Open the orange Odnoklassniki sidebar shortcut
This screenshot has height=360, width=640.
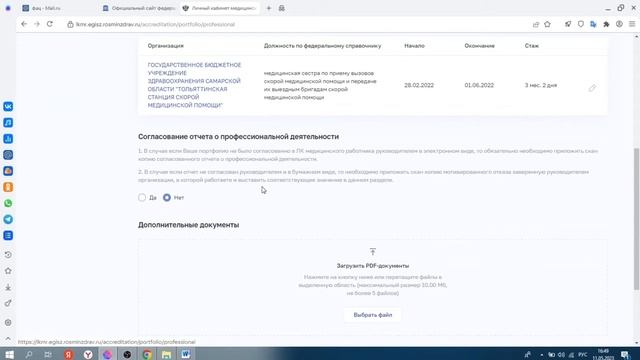(x=8, y=187)
